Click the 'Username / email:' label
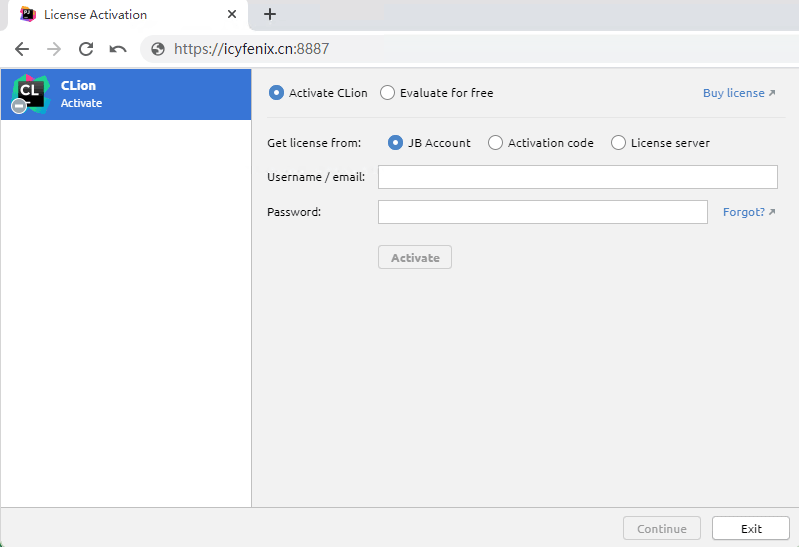This screenshot has width=799, height=547. [316, 177]
